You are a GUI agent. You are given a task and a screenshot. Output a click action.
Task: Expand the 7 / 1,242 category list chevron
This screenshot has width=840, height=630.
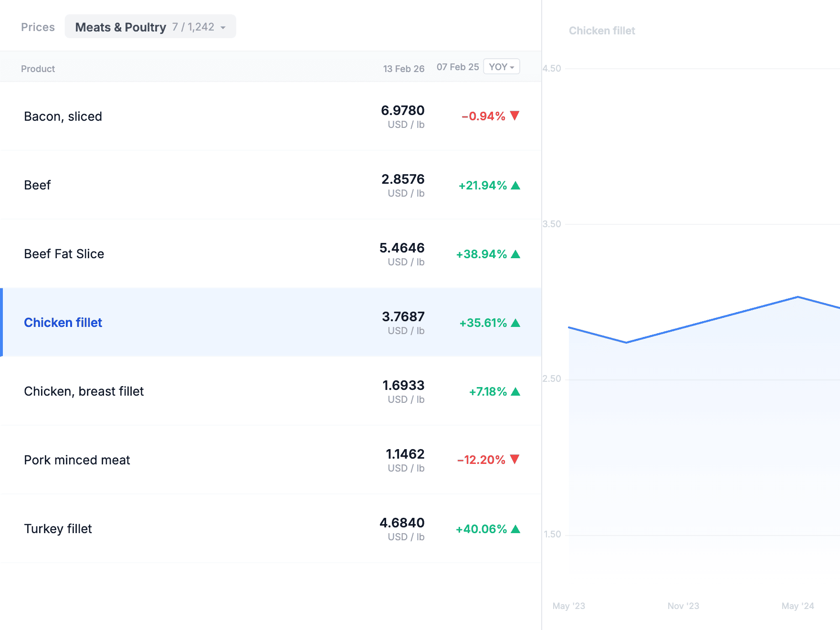222,27
